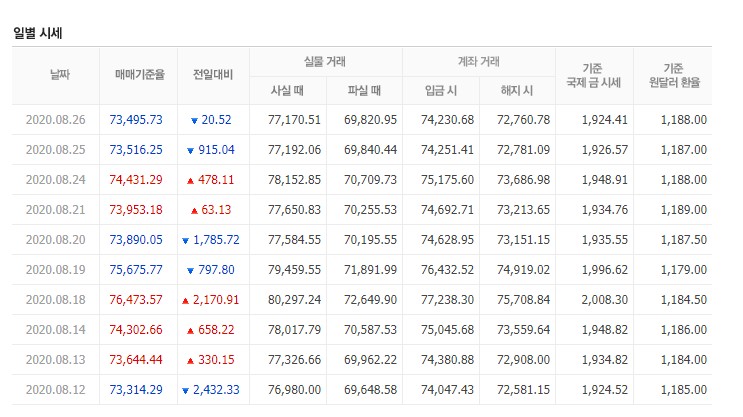The image size is (743, 417).
Task: Click the base rate 74,431.29
Action: point(136,180)
